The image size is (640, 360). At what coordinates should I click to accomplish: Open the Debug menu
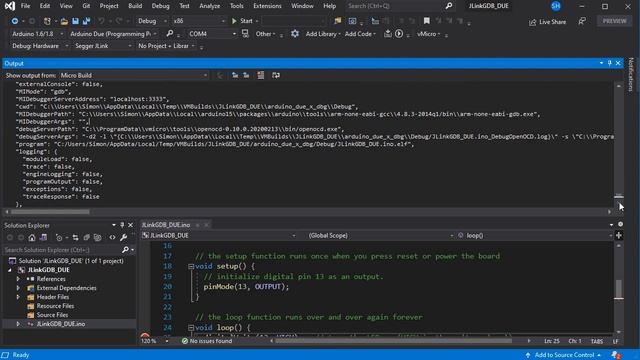(x=160, y=6)
